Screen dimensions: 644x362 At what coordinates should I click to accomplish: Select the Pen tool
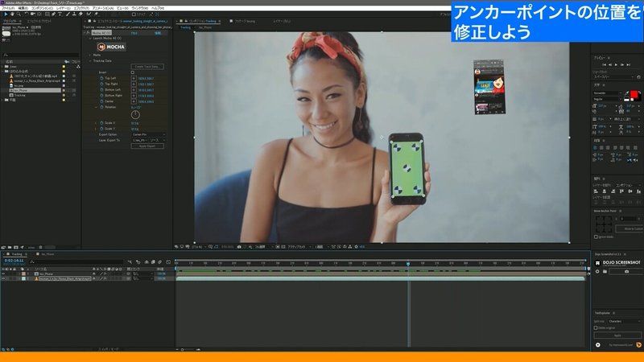pos(53,14)
